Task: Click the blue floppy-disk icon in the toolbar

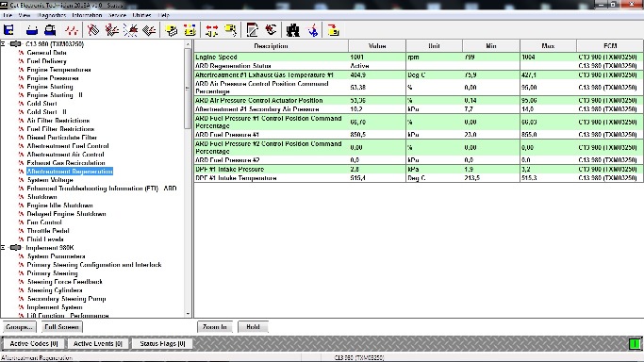Action: tap(8, 30)
